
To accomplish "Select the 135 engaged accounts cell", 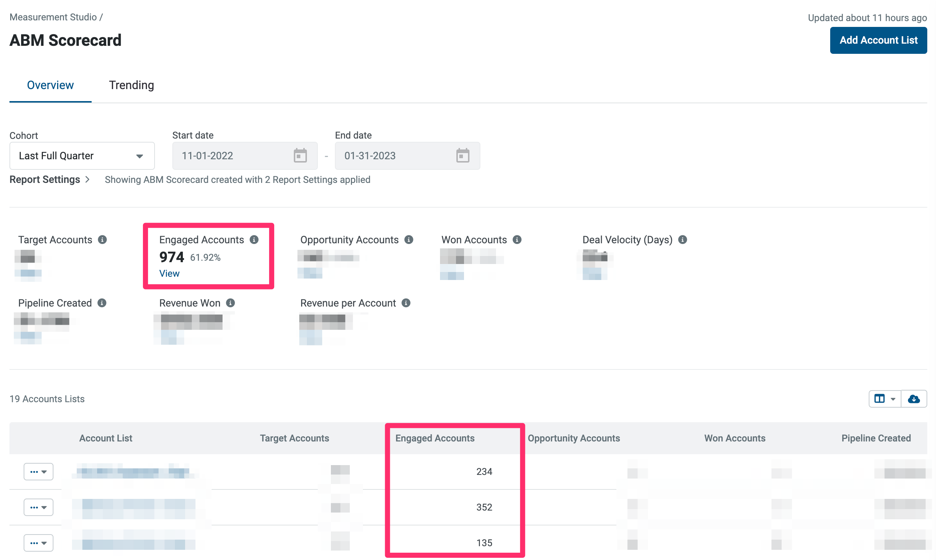I will click(x=484, y=543).
